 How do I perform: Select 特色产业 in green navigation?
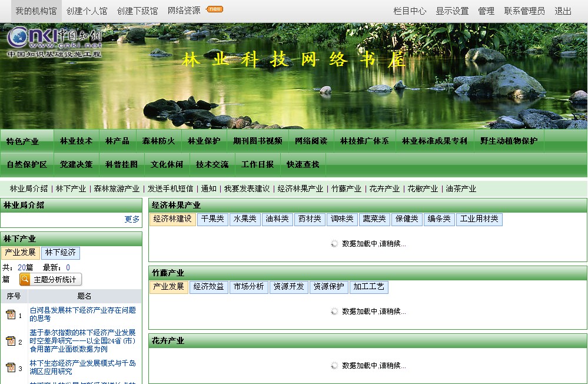[x=27, y=141]
